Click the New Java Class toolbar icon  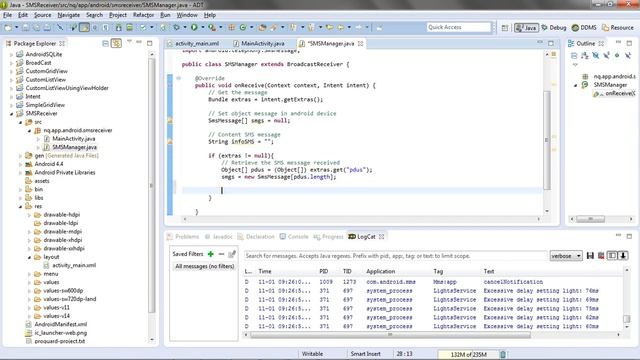tap(243, 27)
